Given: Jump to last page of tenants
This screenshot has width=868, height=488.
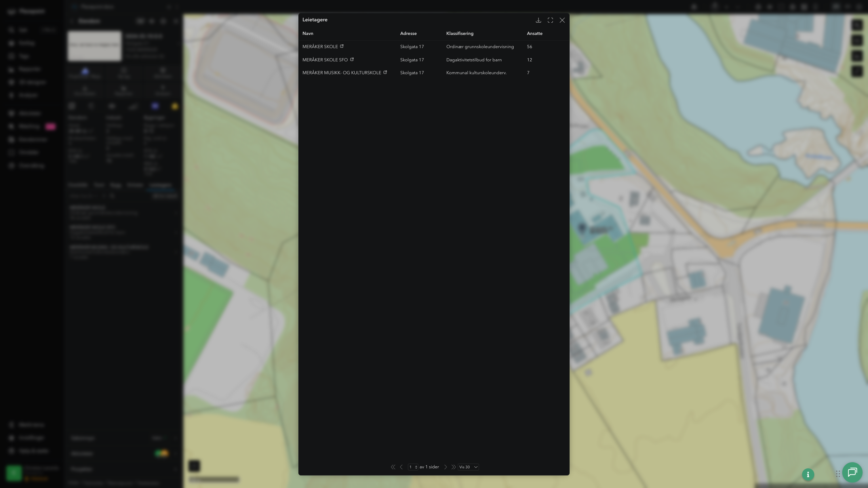Looking at the screenshot, I should click(453, 467).
